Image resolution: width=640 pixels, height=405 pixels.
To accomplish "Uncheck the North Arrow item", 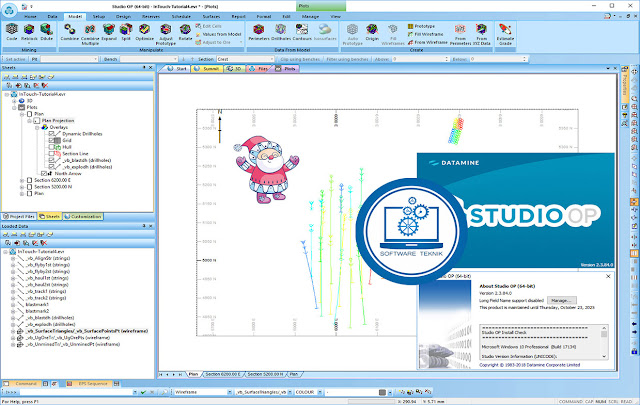I will tap(44, 174).
